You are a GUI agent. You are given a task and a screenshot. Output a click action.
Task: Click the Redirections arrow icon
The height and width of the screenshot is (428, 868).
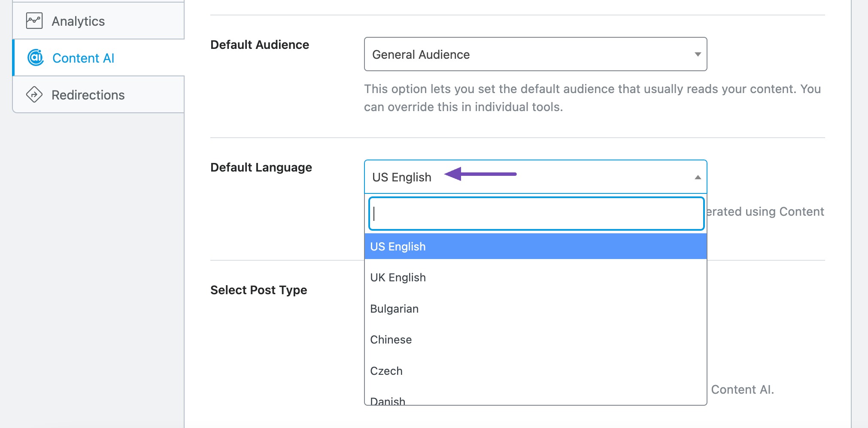coord(34,94)
